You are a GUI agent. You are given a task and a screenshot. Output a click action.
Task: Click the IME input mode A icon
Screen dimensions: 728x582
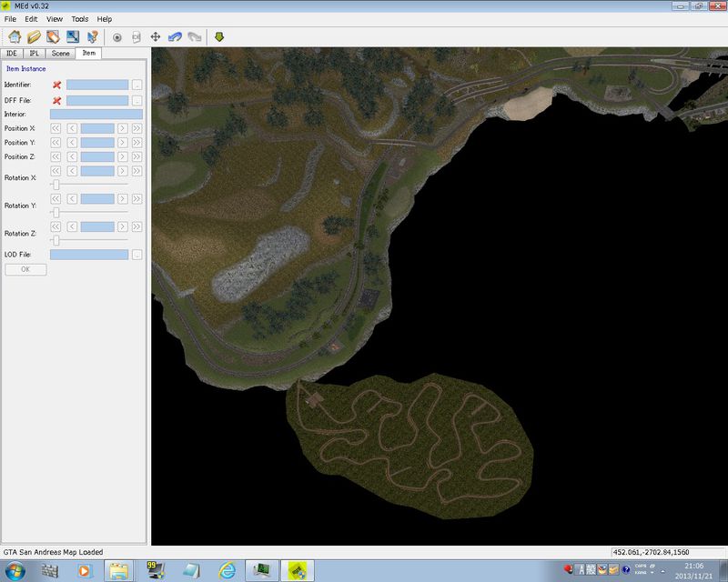coord(581,569)
